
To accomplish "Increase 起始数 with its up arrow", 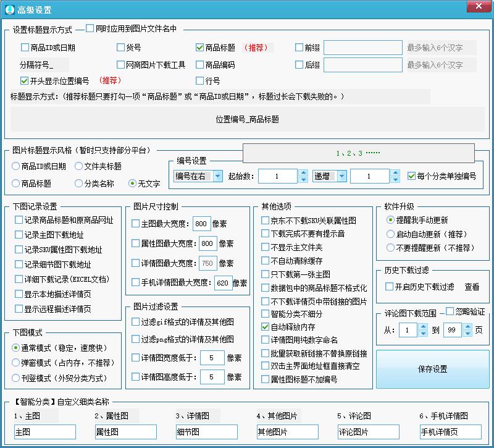I will [x=303, y=172].
